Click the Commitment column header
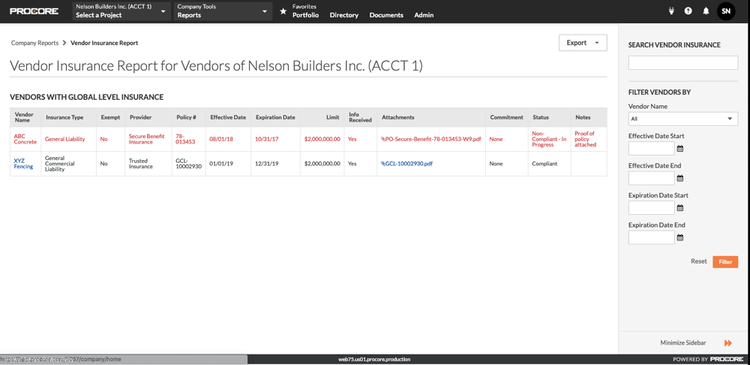 [x=507, y=117]
